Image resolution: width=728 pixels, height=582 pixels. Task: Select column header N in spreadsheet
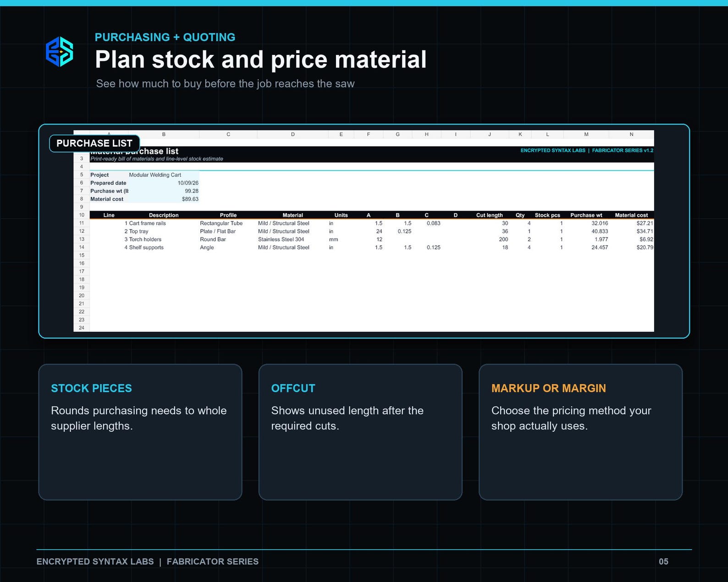click(631, 134)
